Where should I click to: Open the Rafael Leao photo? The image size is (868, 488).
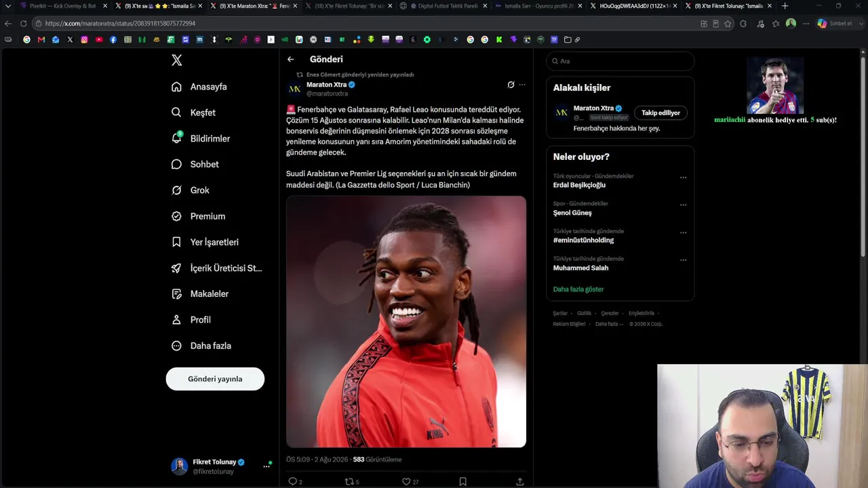406,322
